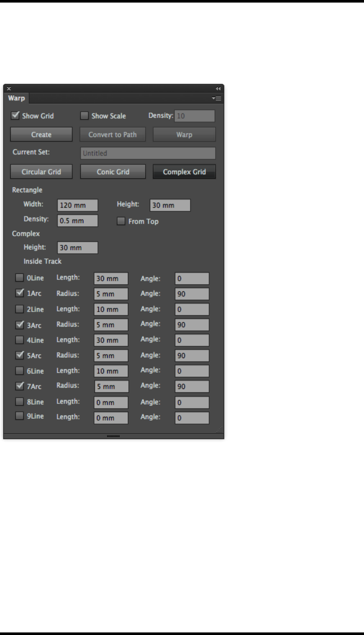364x635 pixels.
Task: Click the 1Arc Radius field
Action: coord(111,294)
